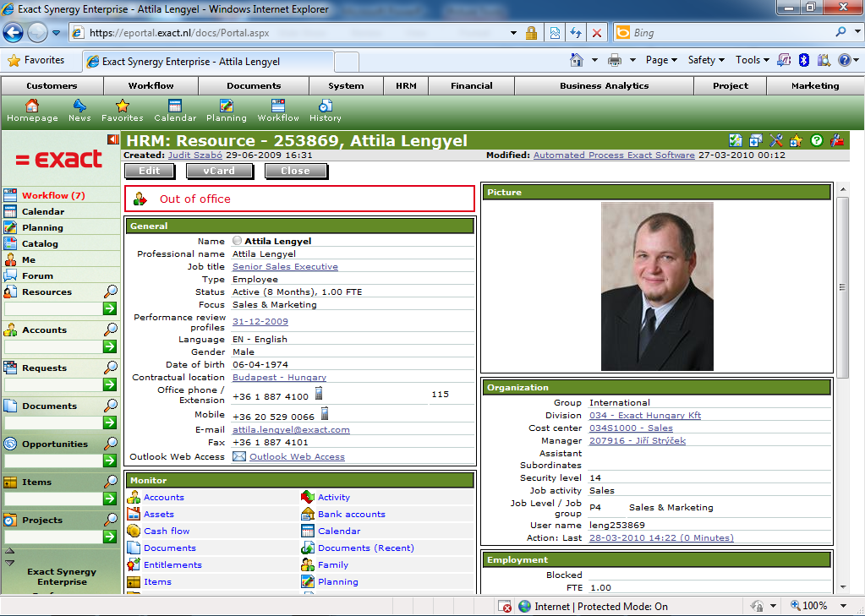The height and width of the screenshot is (616, 865).
Task: Open the IE Safety menu dropdown
Action: click(706, 60)
